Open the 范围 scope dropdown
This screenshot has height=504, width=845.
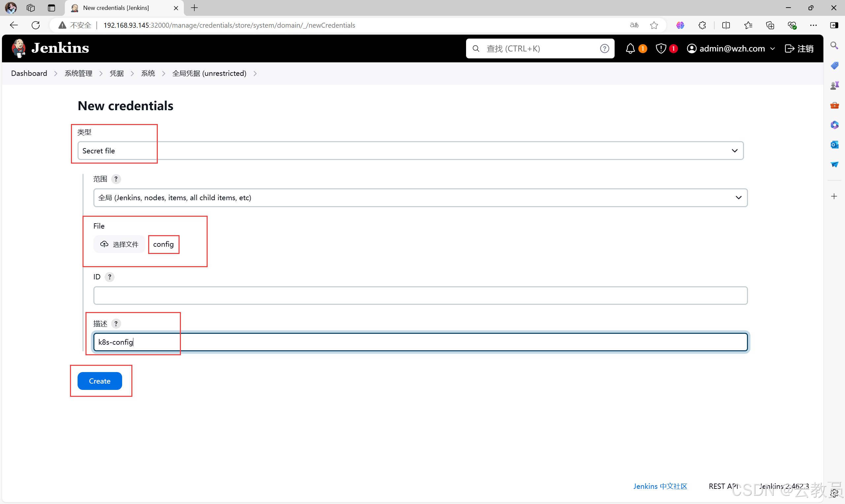tap(420, 198)
